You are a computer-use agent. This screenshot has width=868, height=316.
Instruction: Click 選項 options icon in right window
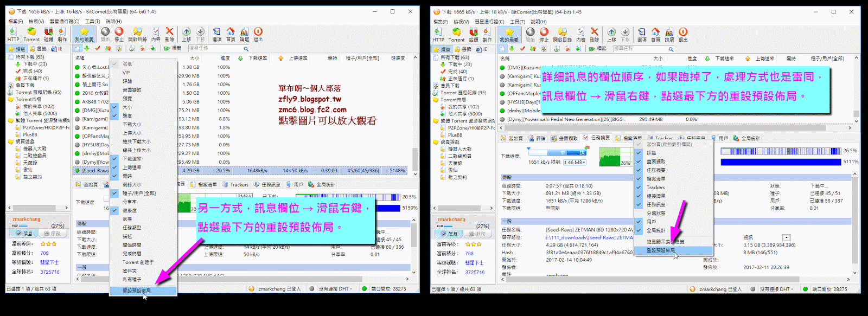tap(642, 35)
